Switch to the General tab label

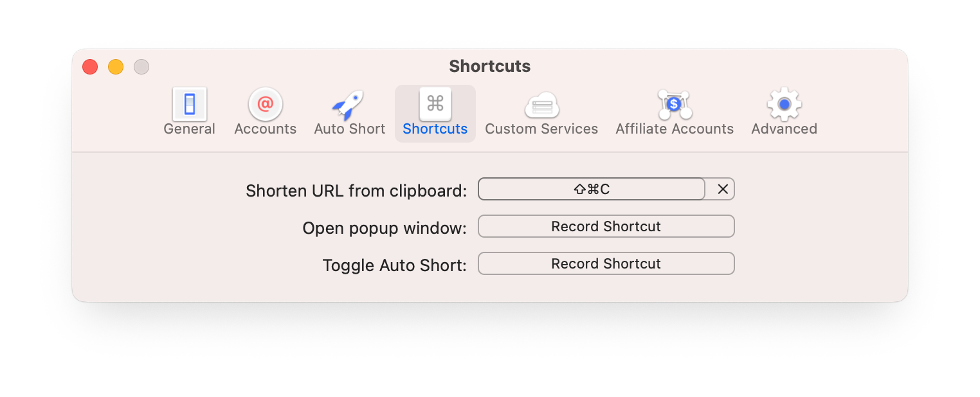pos(190,129)
